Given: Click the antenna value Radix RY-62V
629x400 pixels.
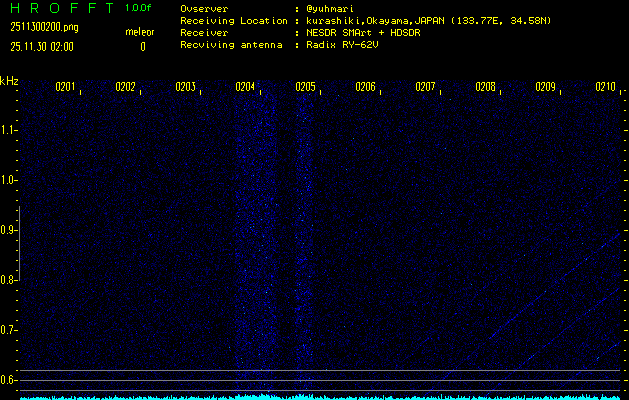Looking at the screenshot, I should pyautogui.click(x=342, y=45).
